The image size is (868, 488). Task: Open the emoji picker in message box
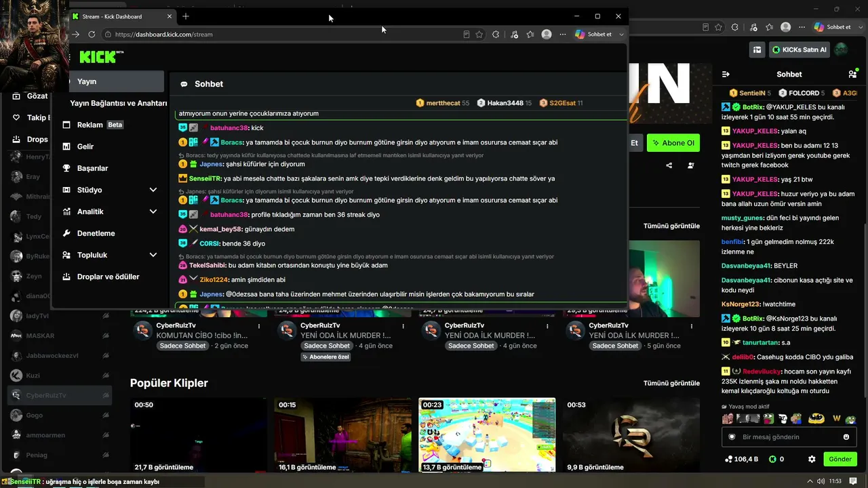point(846,437)
